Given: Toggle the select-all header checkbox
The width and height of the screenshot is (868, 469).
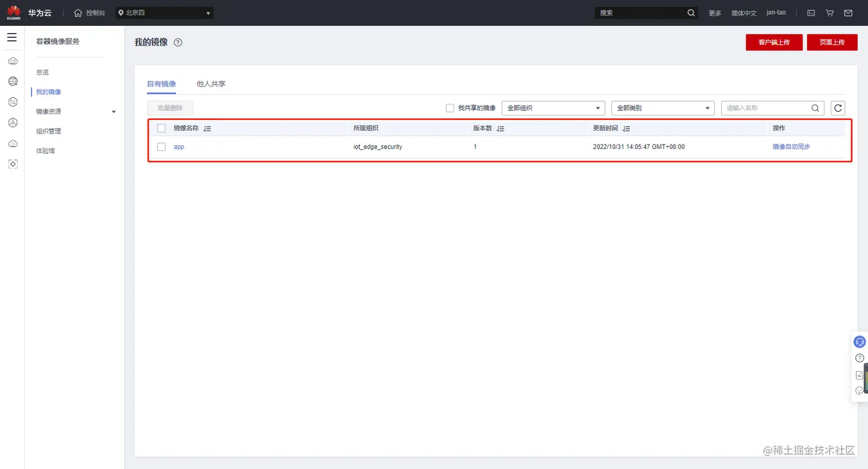Looking at the screenshot, I should (161, 129).
